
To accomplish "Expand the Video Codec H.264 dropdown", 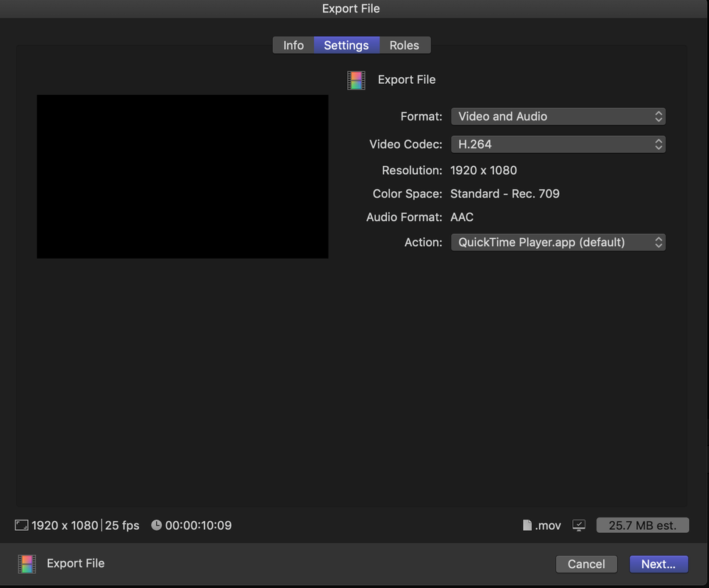I will 558,144.
